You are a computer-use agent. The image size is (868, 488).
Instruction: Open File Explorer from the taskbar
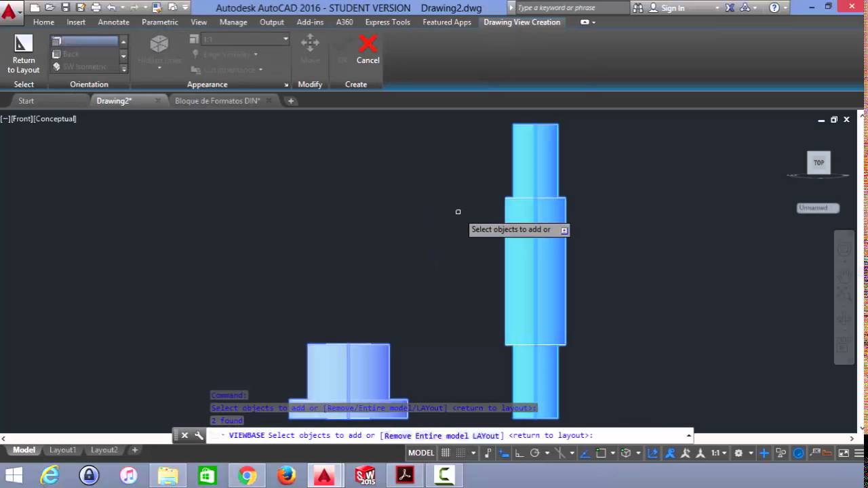click(168, 476)
